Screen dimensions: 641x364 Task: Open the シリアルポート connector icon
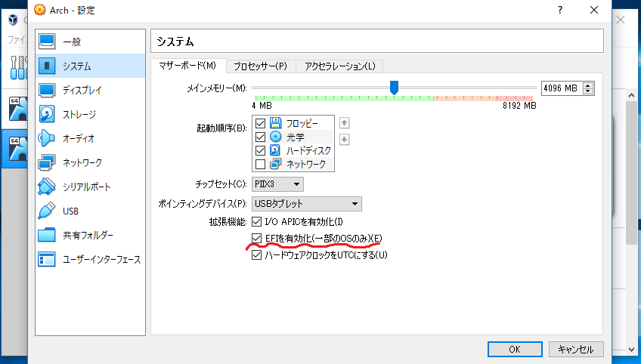coord(47,187)
